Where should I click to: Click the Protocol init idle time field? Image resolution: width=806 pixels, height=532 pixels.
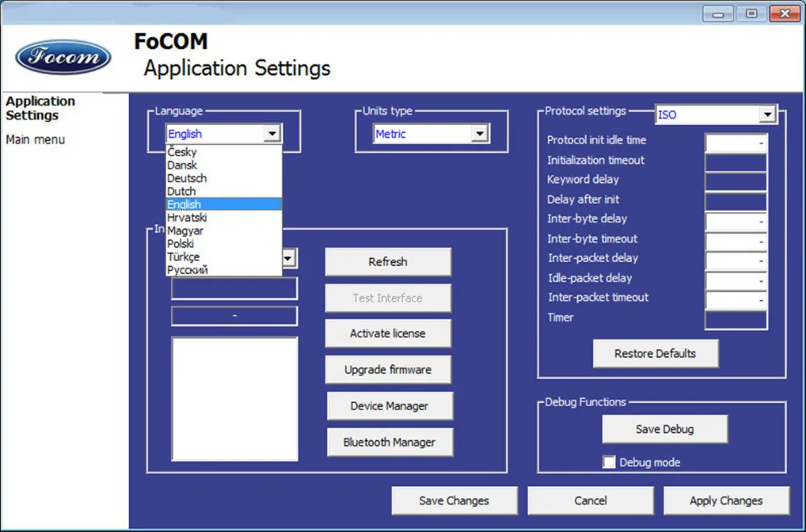pos(736,143)
